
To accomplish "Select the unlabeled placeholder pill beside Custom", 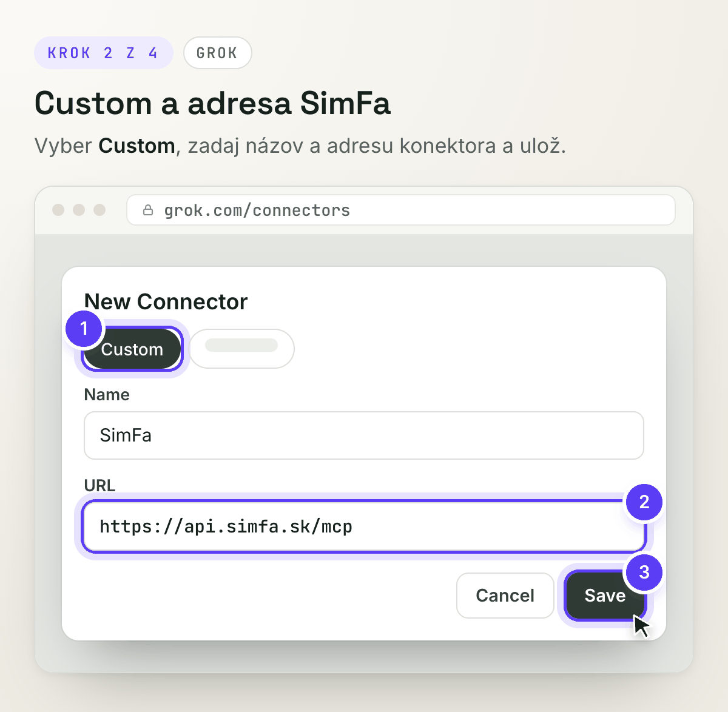I will click(242, 349).
